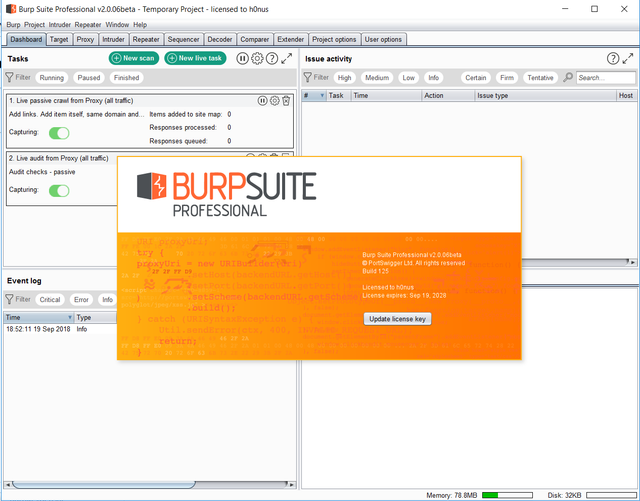
Task: Select event row 18:52:11 19 Sep 2018
Action: coord(60,329)
